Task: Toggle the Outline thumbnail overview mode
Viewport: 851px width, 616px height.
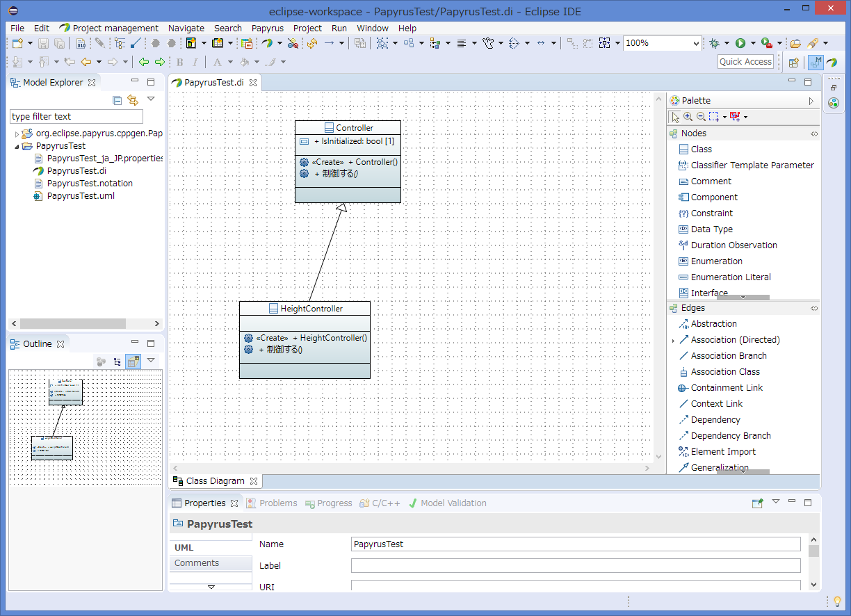Action: coord(133,362)
